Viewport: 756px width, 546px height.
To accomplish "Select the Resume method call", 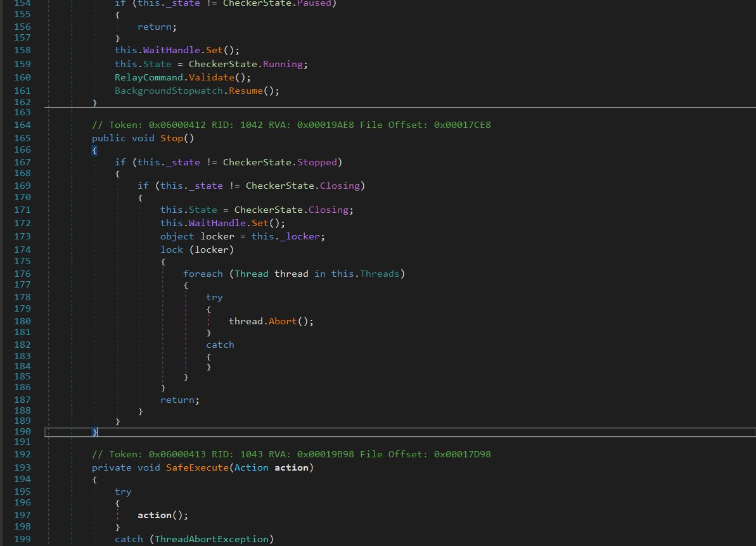I will [245, 91].
